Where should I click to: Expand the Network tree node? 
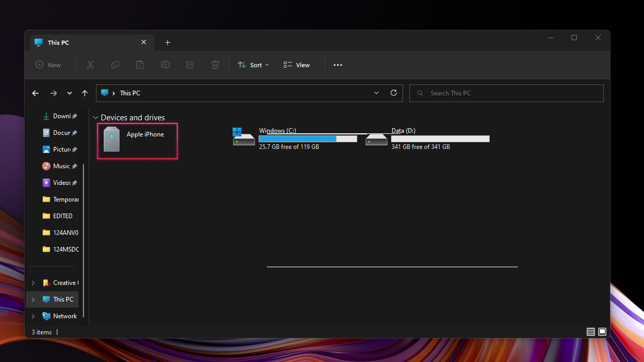[33, 316]
